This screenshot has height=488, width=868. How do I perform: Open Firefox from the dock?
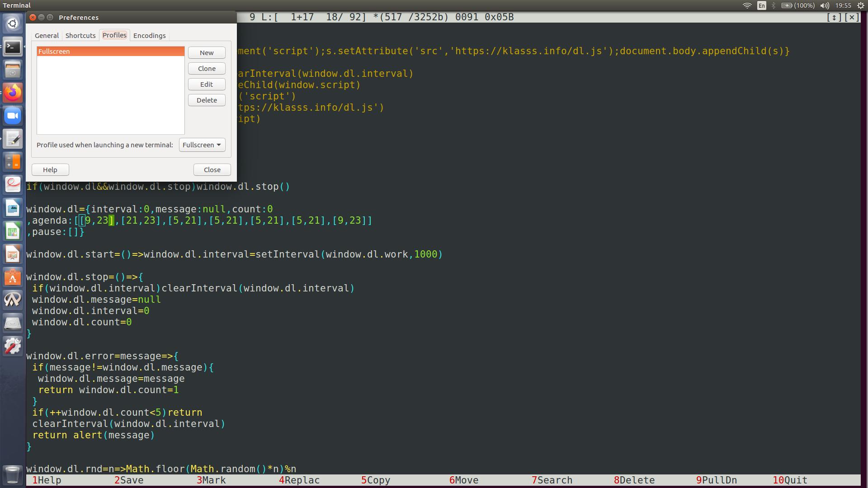[13, 93]
